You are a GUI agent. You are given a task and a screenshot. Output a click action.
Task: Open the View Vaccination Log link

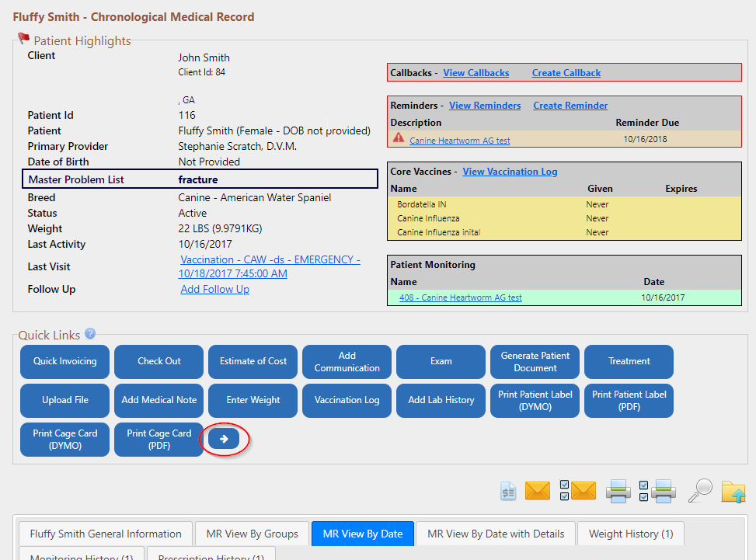[x=510, y=172]
